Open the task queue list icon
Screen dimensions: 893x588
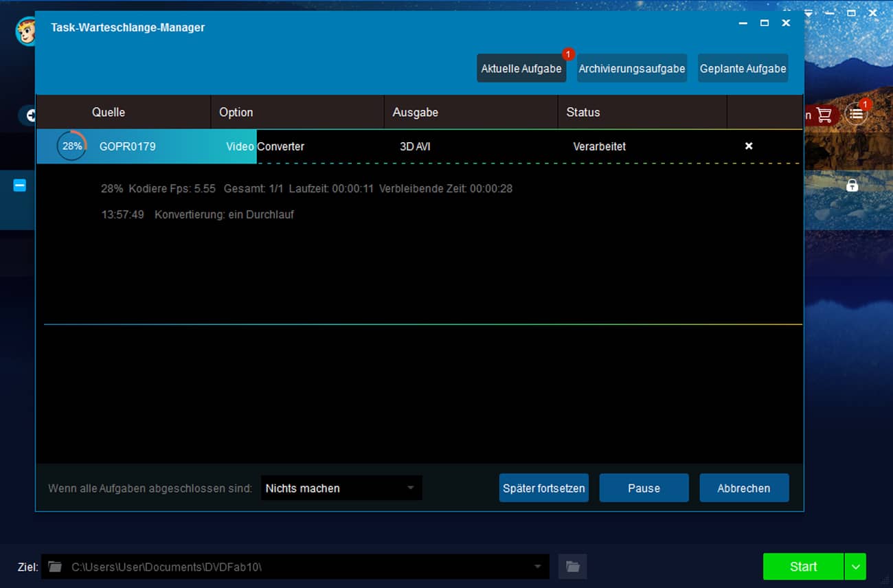[x=855, y=114]
